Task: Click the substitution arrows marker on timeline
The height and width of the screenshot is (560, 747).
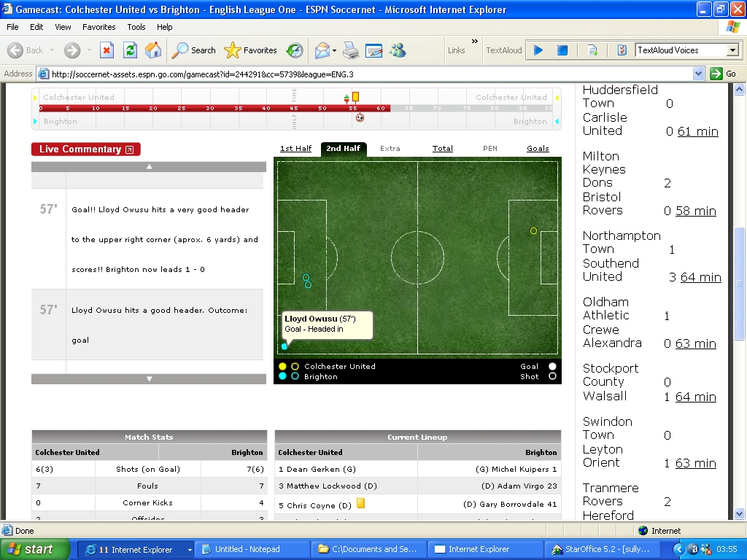Action: pos(347,98)
